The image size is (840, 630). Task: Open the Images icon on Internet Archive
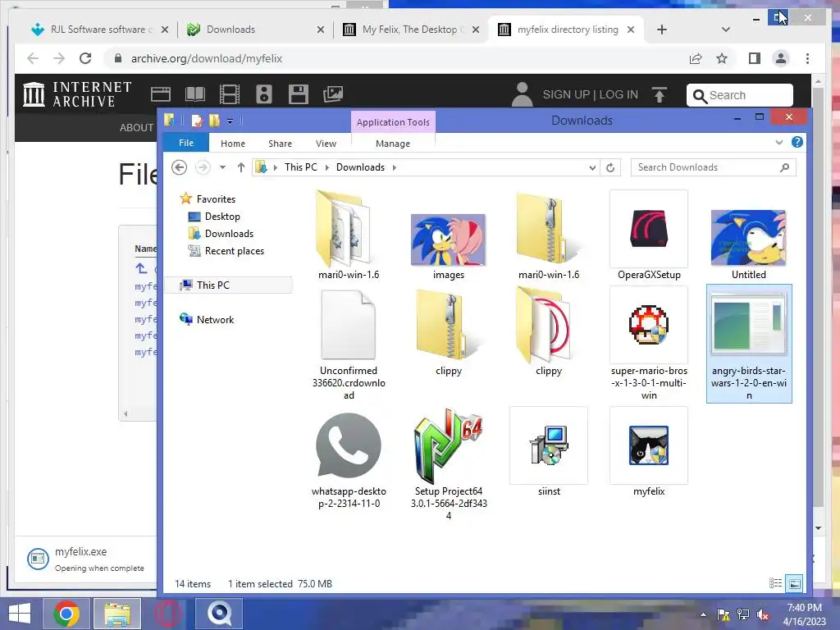[x=333, y=95]
